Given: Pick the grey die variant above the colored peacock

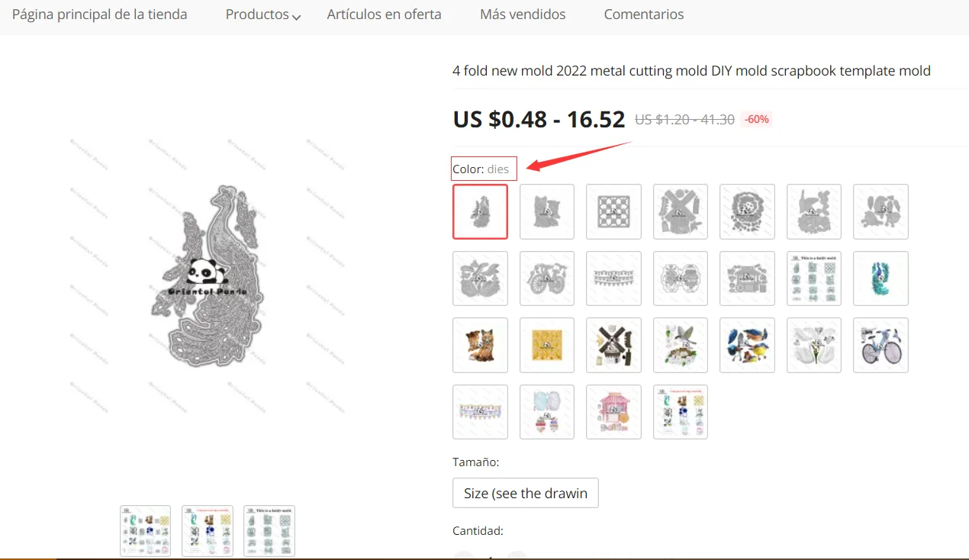Looking at the screenshot, I should pyautogui.click(x=880, y=211).
